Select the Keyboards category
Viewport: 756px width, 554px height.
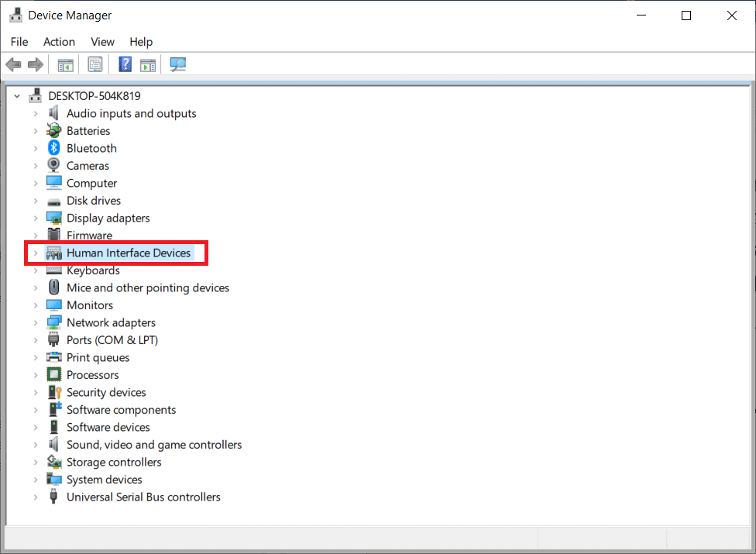93,270
